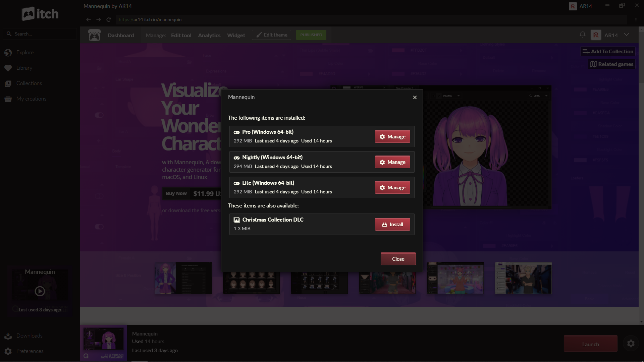Manage the Nightly (Windows 64-bit) install
This screenshot has height=362, width=644.
[392, 162]
